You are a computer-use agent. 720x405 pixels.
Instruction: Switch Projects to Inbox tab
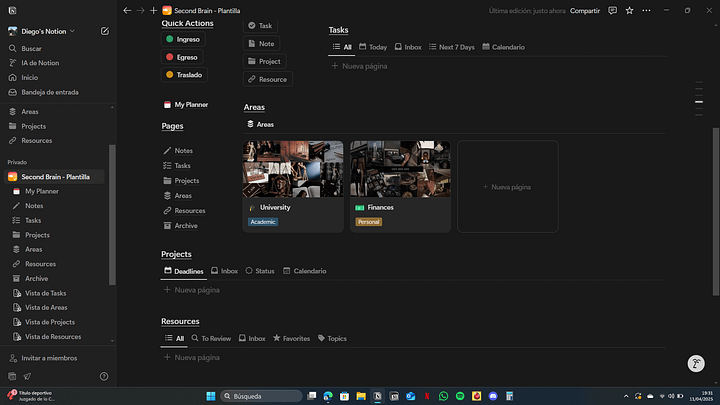pos(225,271)
